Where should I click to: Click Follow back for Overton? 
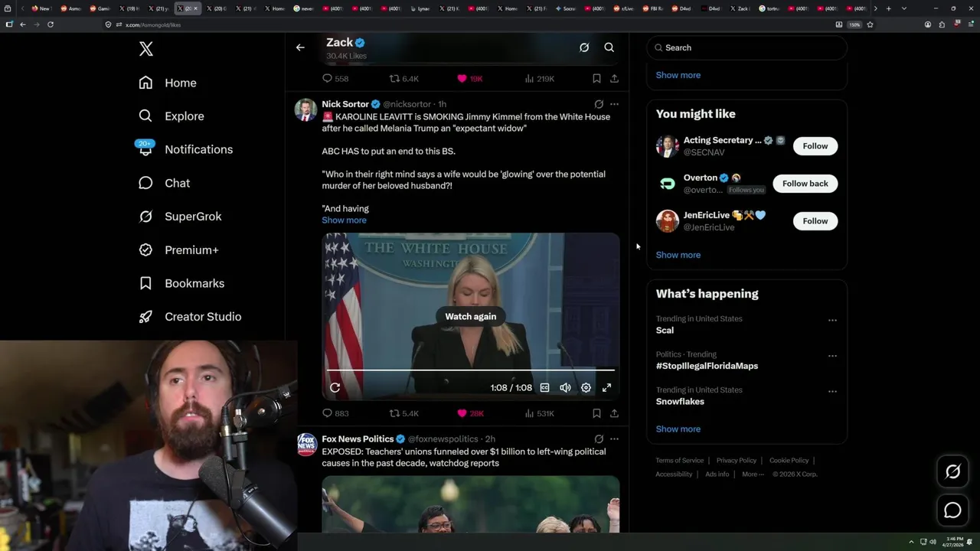coord(805,184)
